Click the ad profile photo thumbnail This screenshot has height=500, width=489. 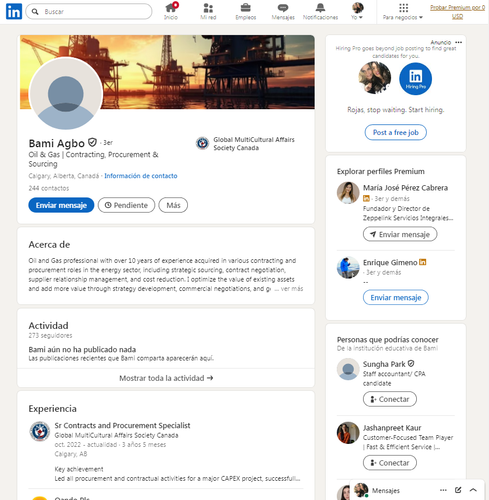(x=375, y=78)
